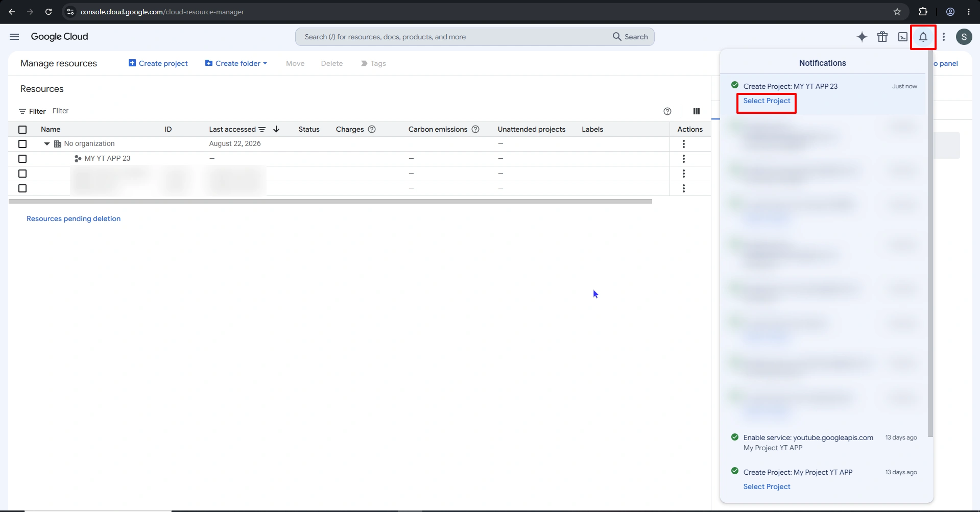The width and height of the screenshot is (980, 512).
Task: Click the notifications panel vertical scrollbar
Action: tap(930, 244)
